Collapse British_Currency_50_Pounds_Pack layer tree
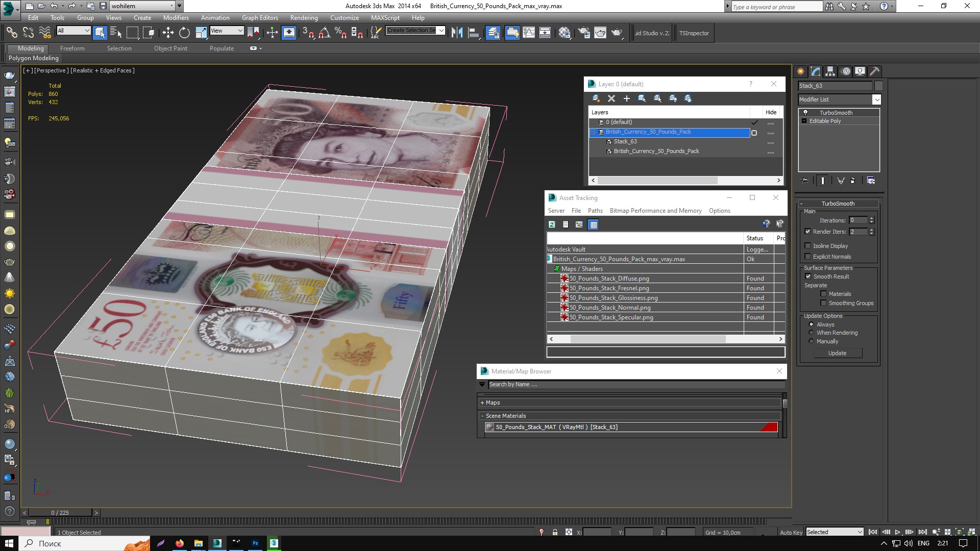Screen dimensions: 980x551 (x=593, y=132)
